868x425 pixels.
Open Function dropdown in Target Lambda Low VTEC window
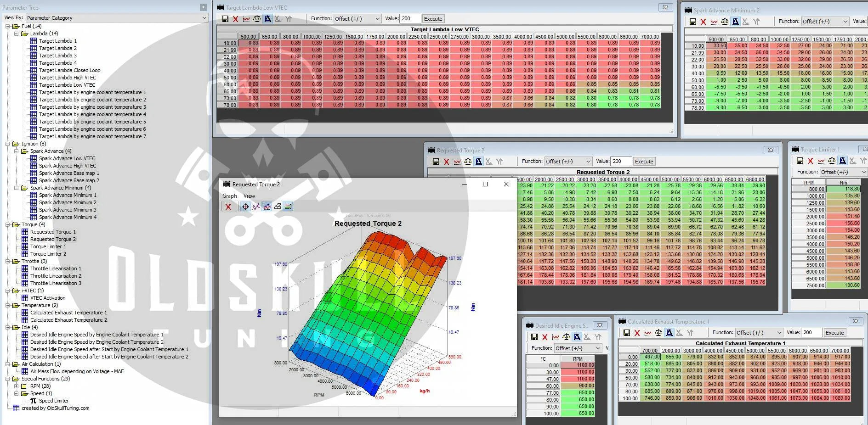coord(357,19)
